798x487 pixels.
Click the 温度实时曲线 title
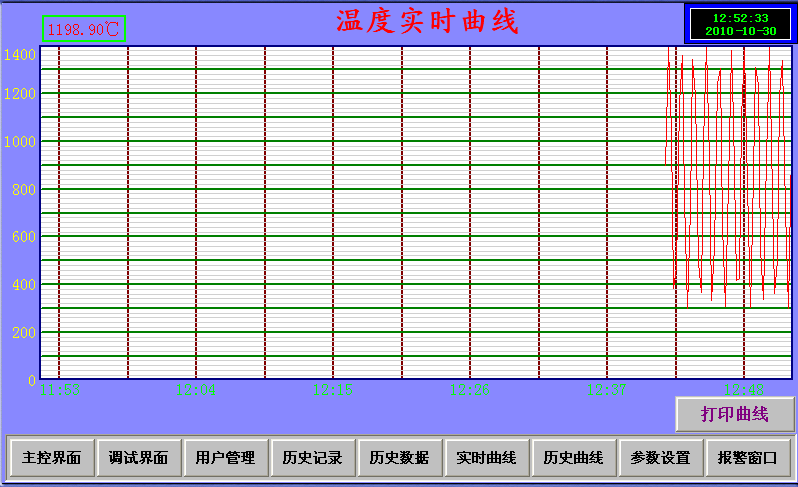427,22
